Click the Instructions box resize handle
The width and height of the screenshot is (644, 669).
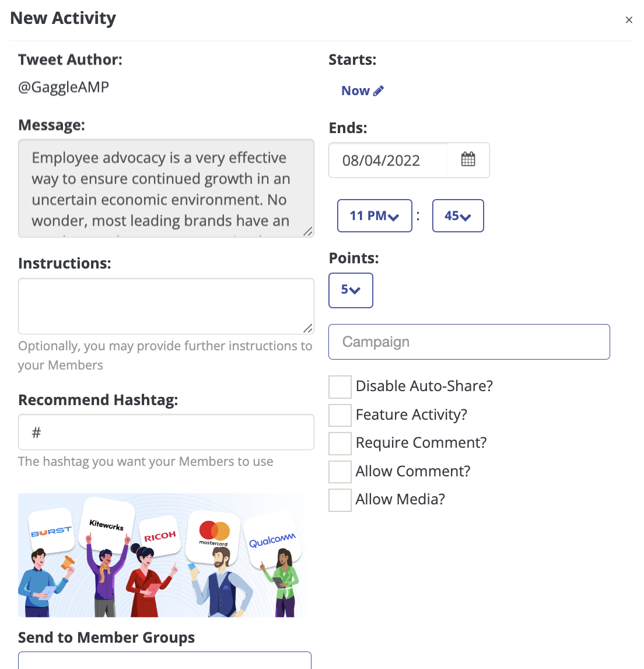(x=308, y=328)
